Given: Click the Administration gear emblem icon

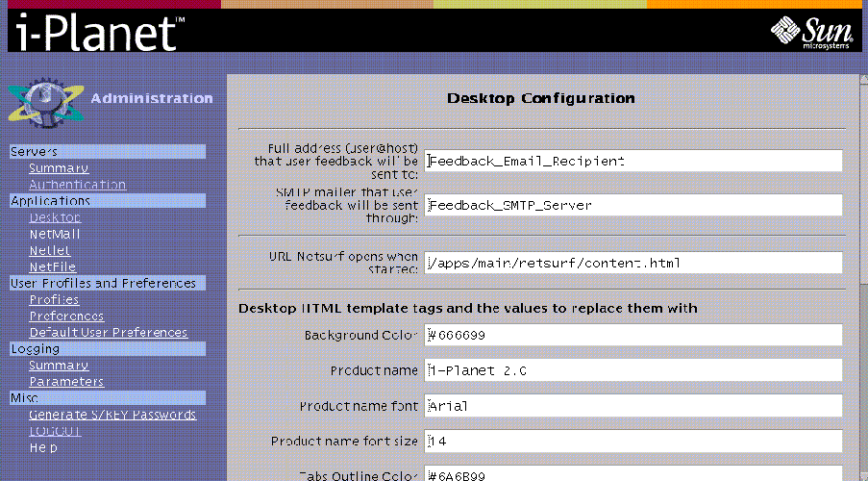Looking at the screenshot, I should pos(46,103).
